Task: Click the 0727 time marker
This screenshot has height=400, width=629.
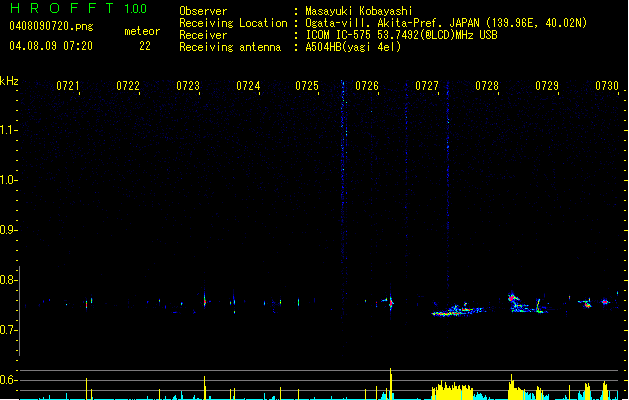Action: pyautogui.click(x=427, y=86)
